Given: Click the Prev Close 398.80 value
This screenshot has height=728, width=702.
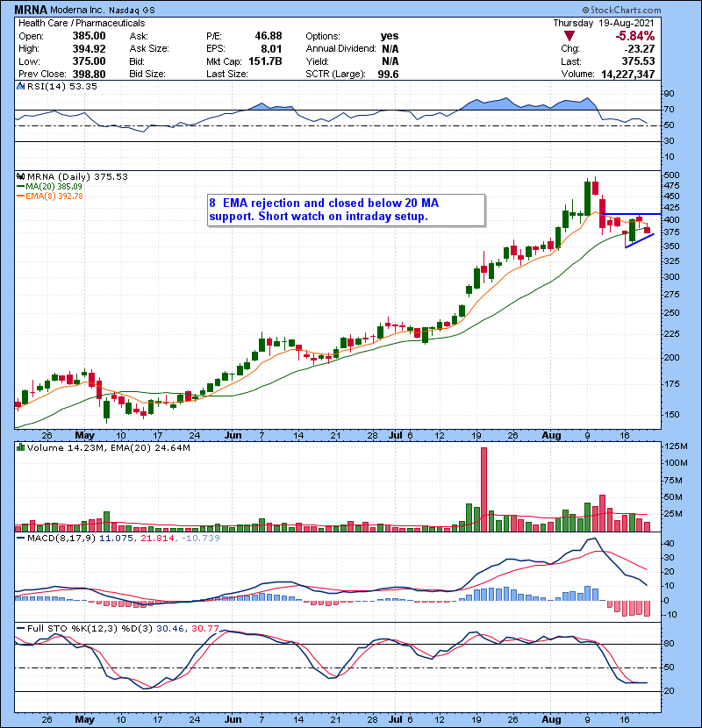Looking at the screenshot, I should [x=89, y=74].
